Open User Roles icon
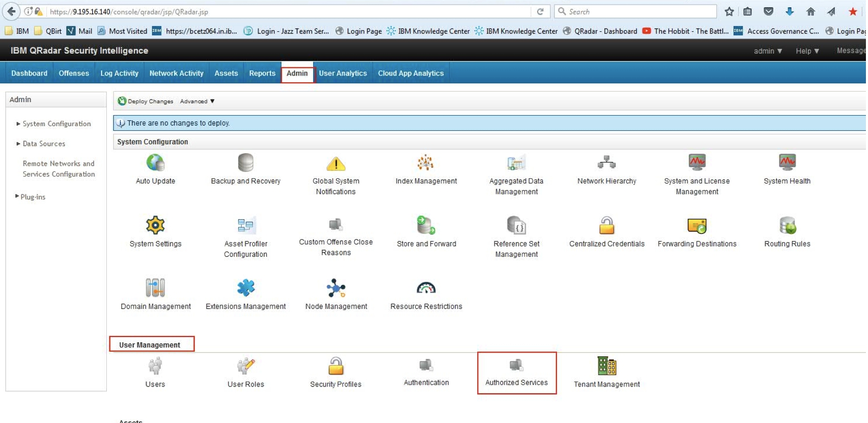Image resolution: width=868 pixels, height=423 pixels. (x=245, y=366)
